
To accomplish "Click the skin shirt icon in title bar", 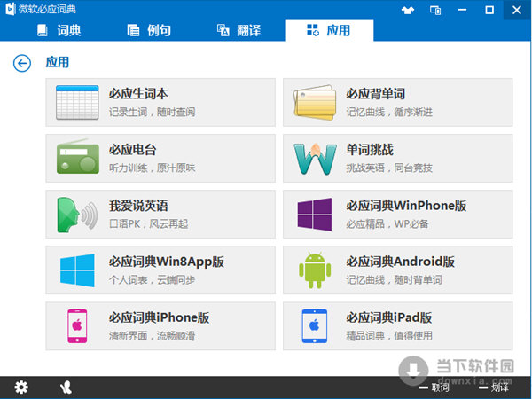I will tap(408, 10).
